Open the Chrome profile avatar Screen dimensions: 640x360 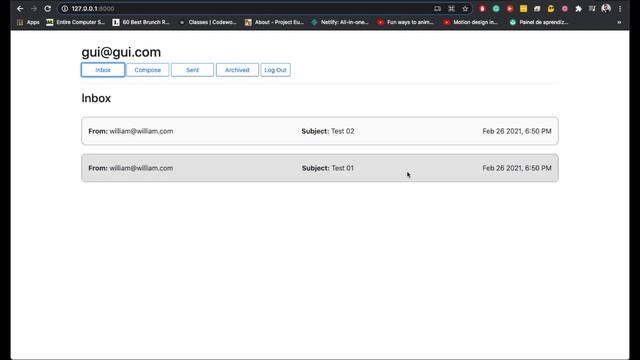click(x=606, y=8)
